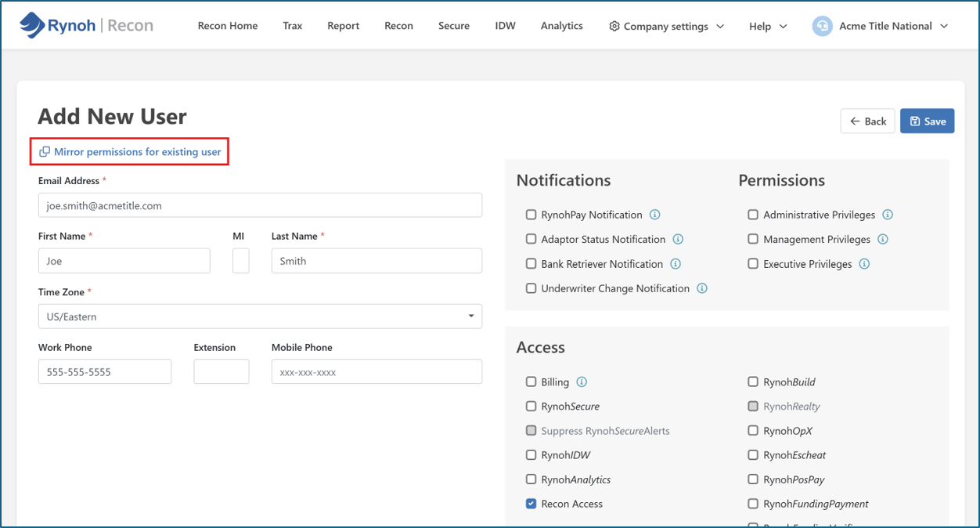The image size is (980, 528).
Task: Enable RynohIDW access checkbox
Action: 531,455
